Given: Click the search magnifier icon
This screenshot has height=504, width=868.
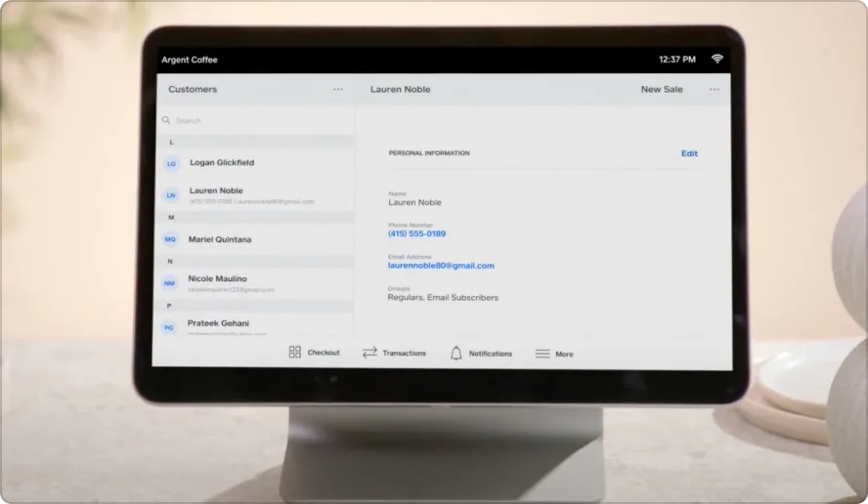Looking at the screenshot, I should (166, 120).
